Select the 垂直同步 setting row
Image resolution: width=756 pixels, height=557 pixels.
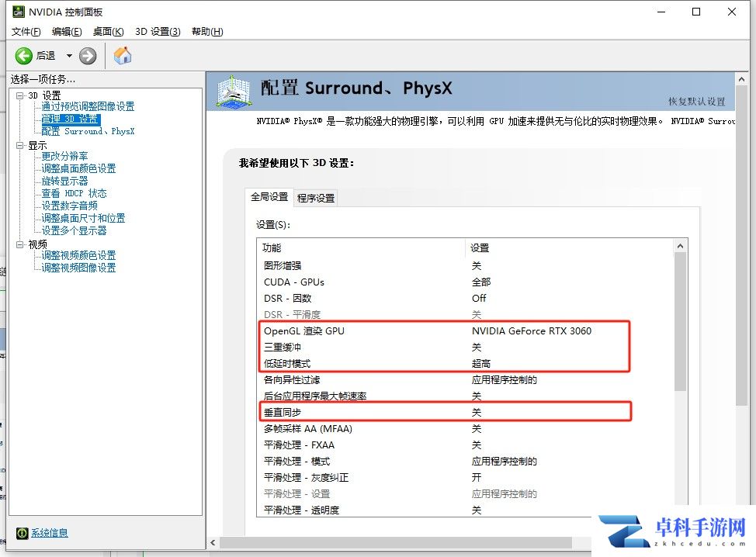[x=465, y=413]
